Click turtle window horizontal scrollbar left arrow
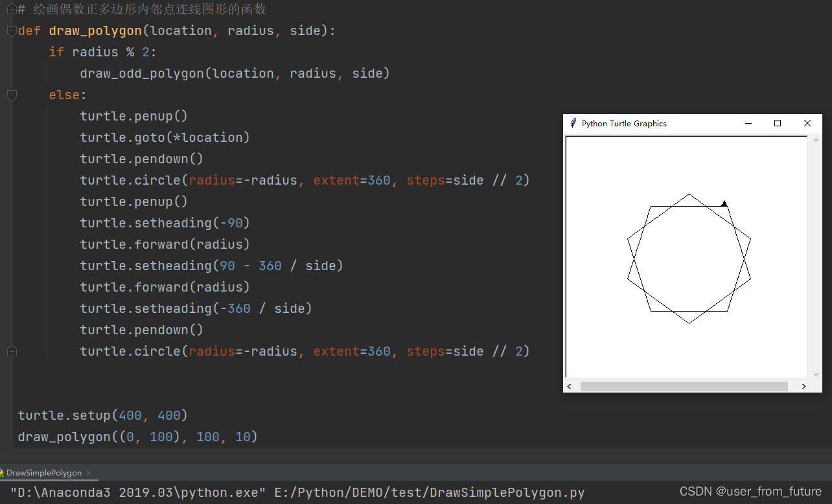 [570, 386]
